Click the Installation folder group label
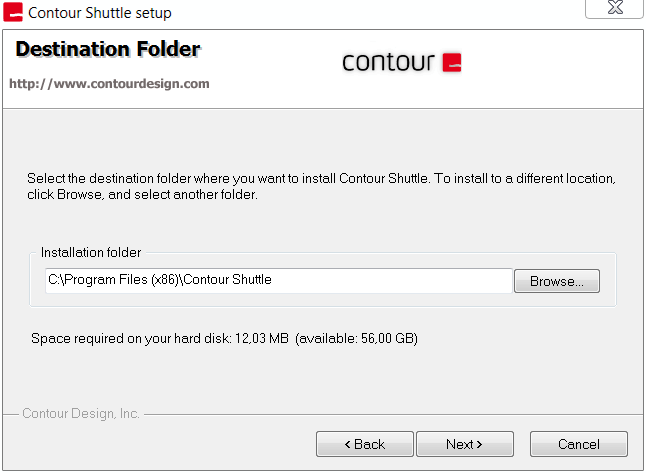 [91, 252]
